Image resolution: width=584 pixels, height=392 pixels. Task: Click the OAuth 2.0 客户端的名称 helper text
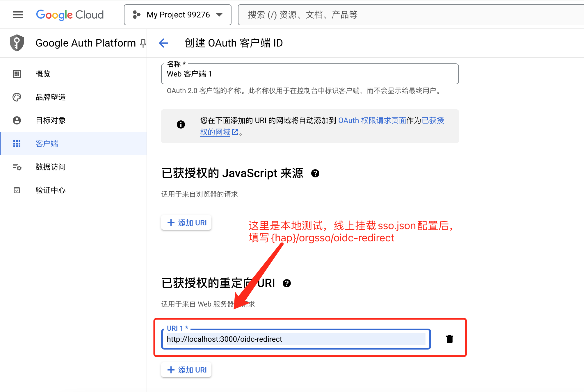pos(304,91)
